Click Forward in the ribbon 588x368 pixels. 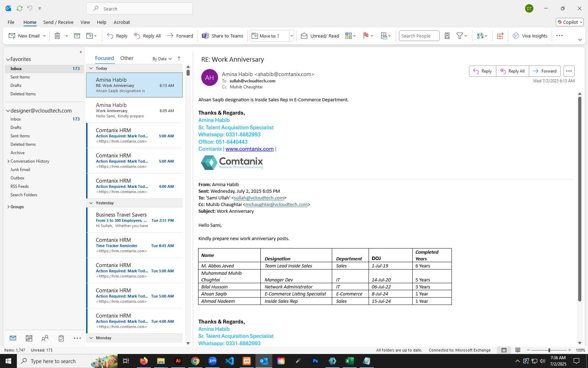tap(180, 36)
